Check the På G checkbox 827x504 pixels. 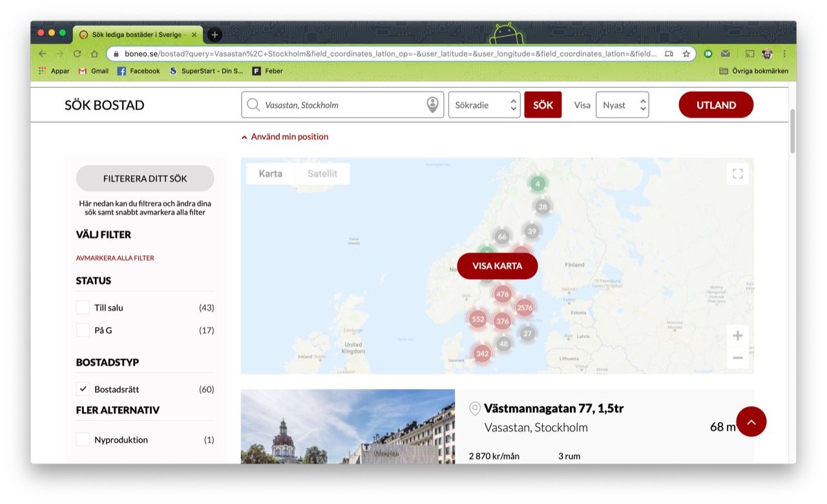[x=83, y=330]
